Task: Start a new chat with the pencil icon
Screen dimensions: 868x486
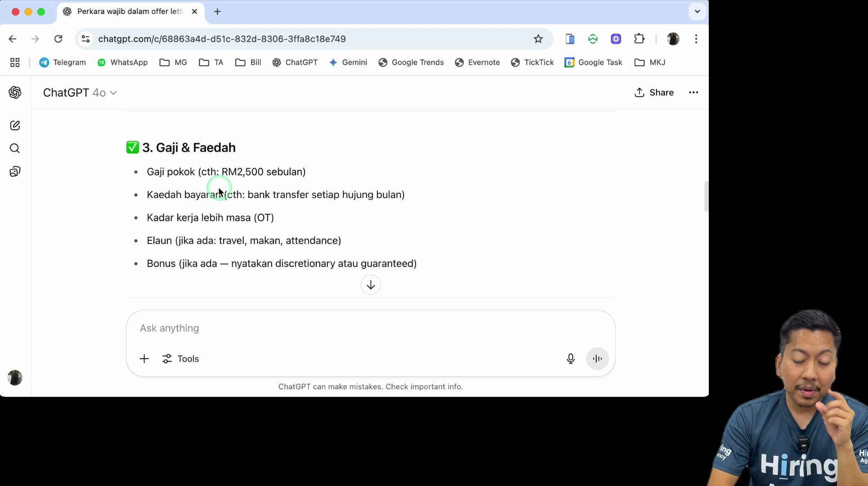Action: 15,126
